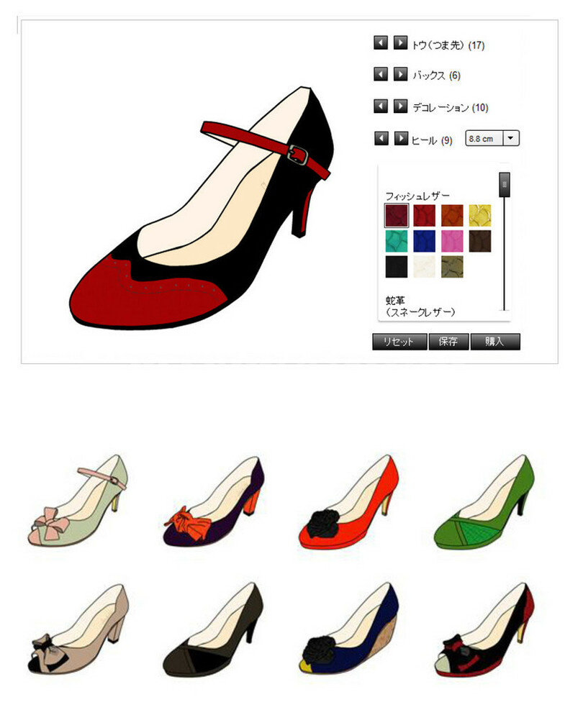Click the 購入 purchase button
Screen dimensions: 583x728
pyautogui.click(x=494, y=342)
